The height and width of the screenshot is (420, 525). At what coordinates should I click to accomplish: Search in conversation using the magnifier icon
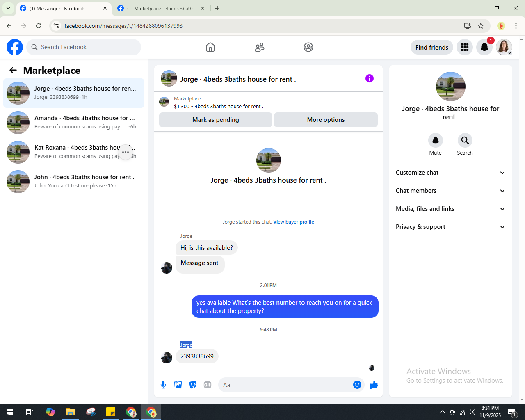tap(465, 140)
